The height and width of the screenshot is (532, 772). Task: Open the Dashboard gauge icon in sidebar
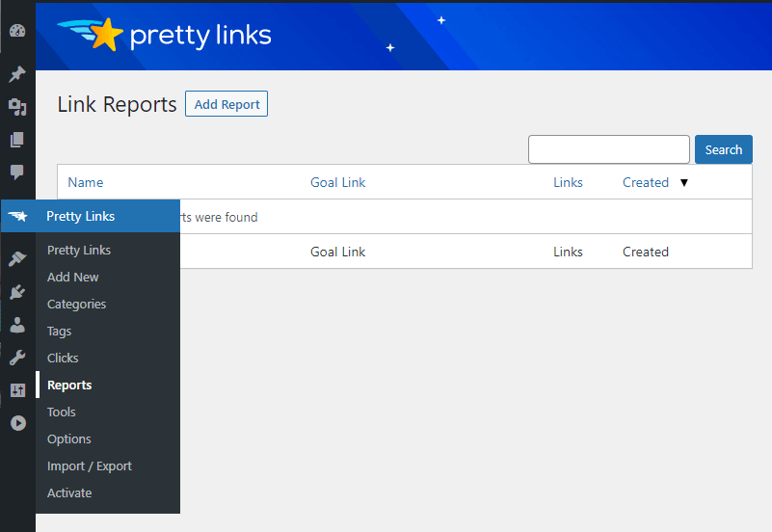[x=17, y=31]
